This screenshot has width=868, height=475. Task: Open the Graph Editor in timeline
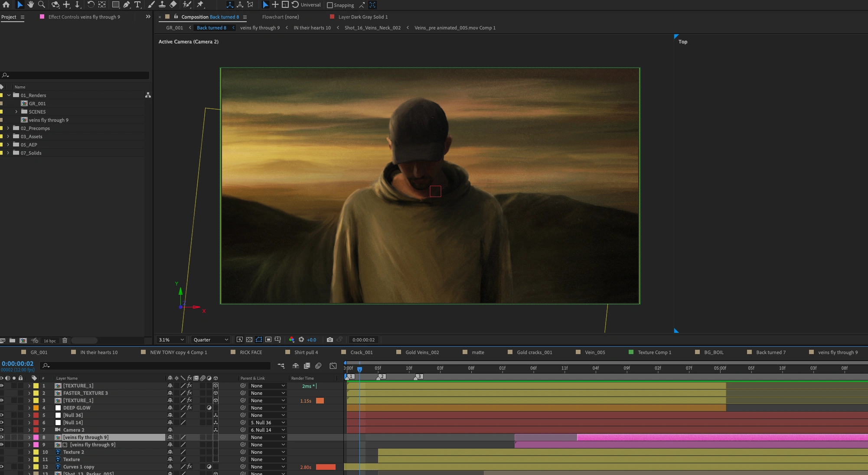tap(333, 366)
